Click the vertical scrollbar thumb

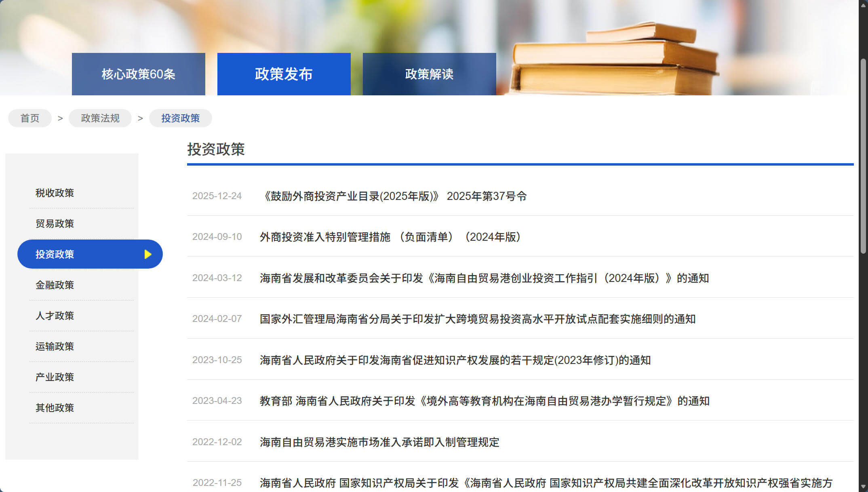coord(863,156)
